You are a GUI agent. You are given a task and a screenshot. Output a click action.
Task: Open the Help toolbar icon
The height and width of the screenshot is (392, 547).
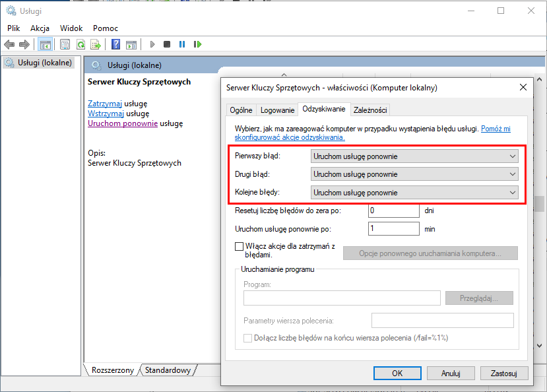click(x=116, y=44)
